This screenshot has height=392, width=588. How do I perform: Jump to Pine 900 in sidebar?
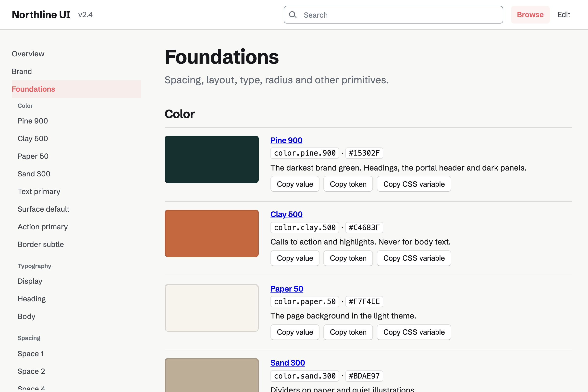(33, 121)
